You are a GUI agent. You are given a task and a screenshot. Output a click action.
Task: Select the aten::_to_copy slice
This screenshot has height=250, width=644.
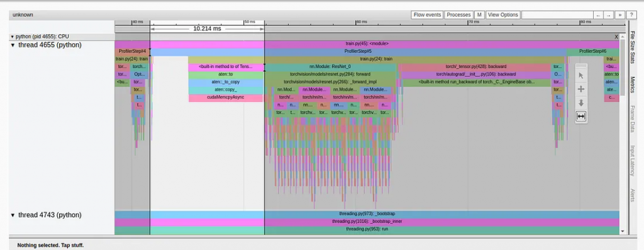[x=226, y=82]
